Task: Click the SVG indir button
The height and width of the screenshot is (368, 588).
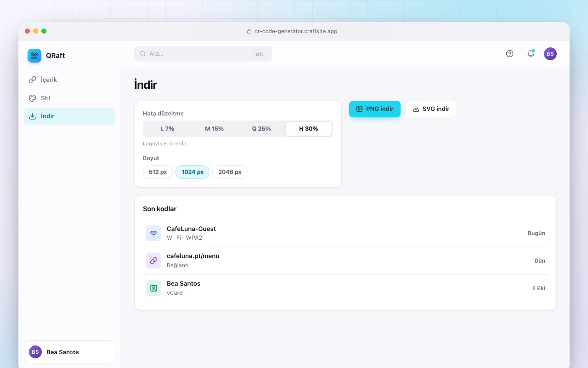Action: coord(431,109)
